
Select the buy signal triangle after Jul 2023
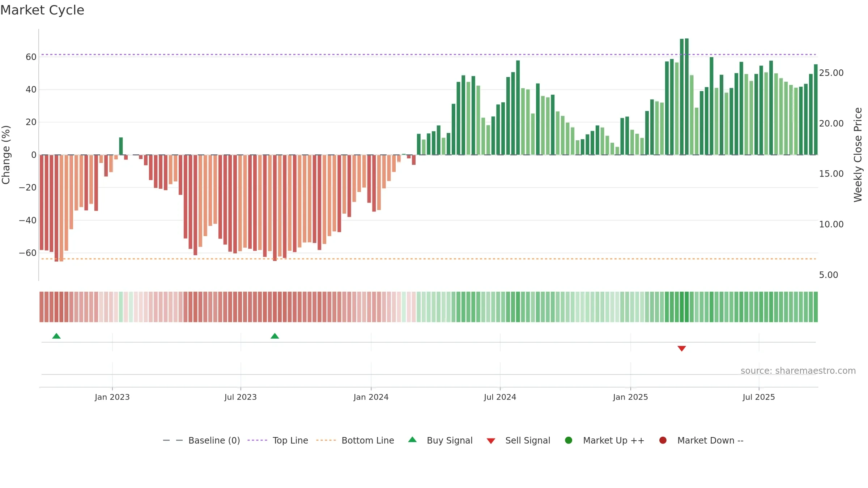pos(275,336)
